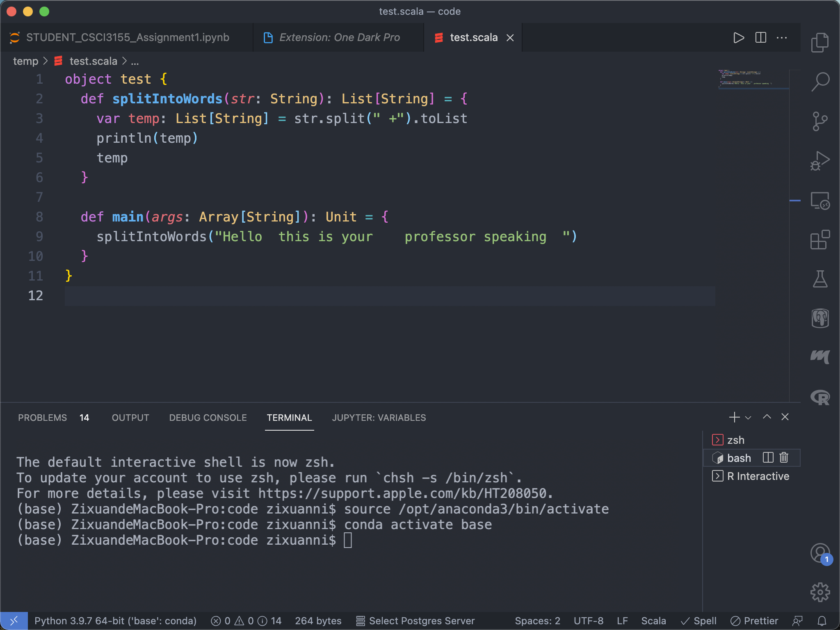
Task: Open the PROBLEMS tab
Action: [43, 418]
